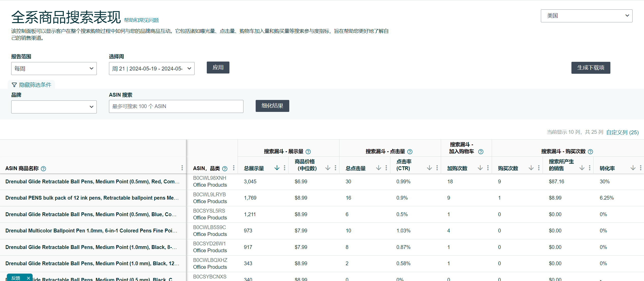Sort by 总展示量 arrow
This screenshot has height=281, width=644.
pyautogui.click(x=277, y=168)
